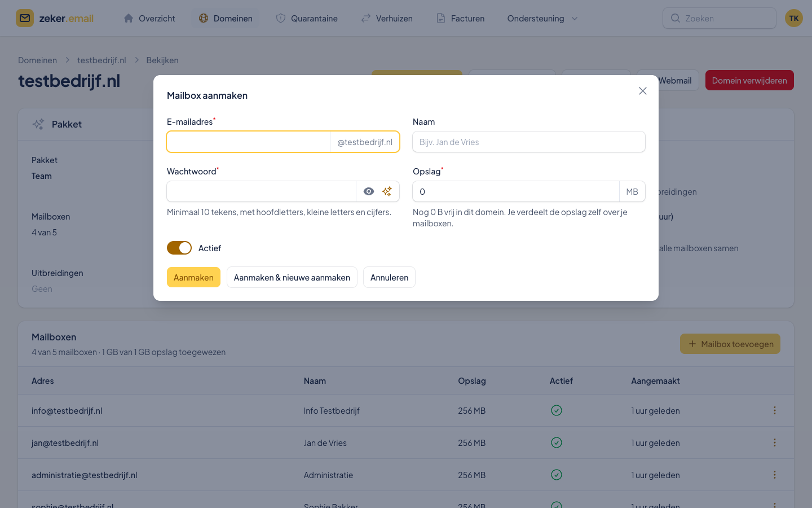Screen dimensions: 812x508
Task: Click the Annuleren button
Action: pos(389,277)
